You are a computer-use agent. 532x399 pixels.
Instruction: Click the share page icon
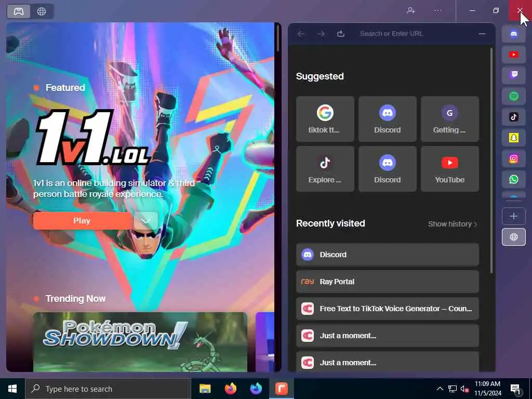tap(341, 34)
